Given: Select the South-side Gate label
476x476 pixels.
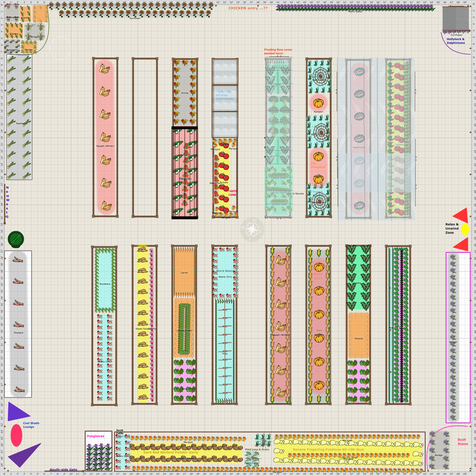Looking at the screenshot, I should 64,469.
